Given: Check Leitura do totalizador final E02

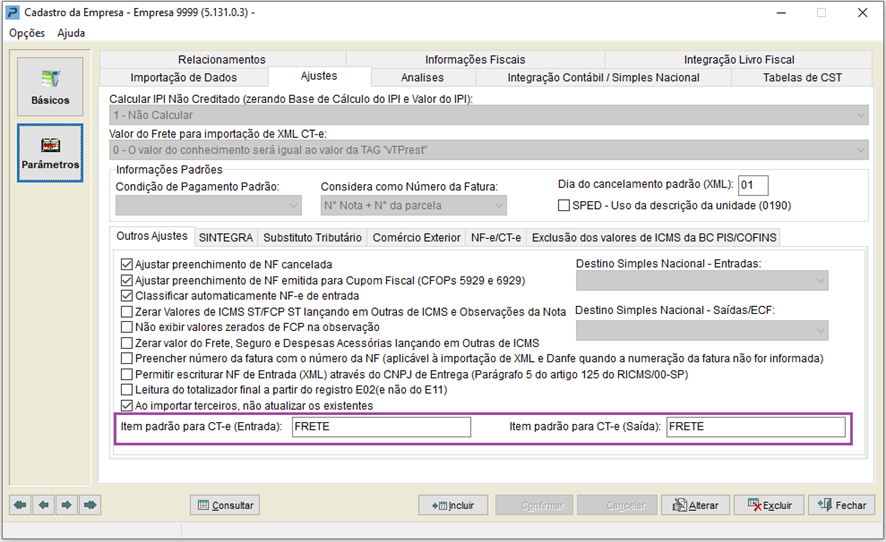Looking at the screenshot, I should 127,389.
